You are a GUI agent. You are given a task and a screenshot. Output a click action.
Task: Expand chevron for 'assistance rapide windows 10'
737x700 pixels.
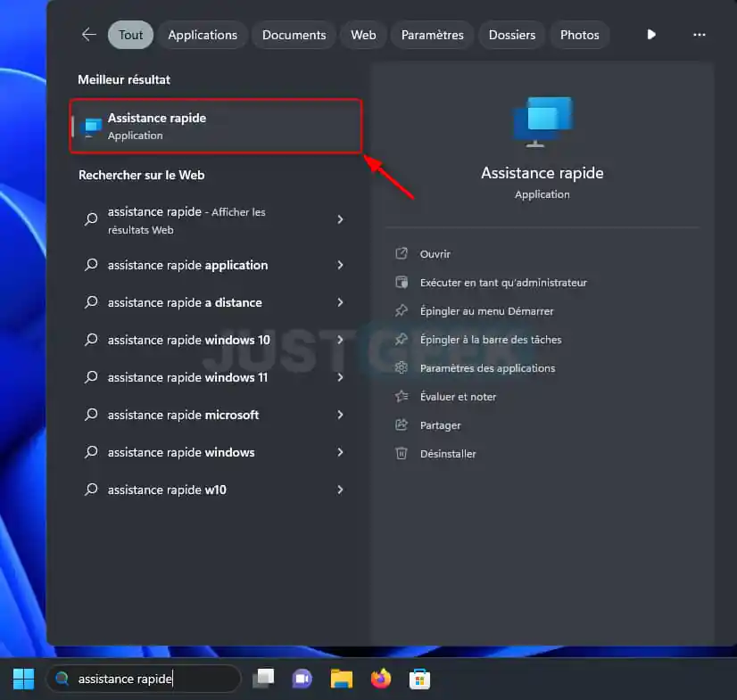point(340,340)
